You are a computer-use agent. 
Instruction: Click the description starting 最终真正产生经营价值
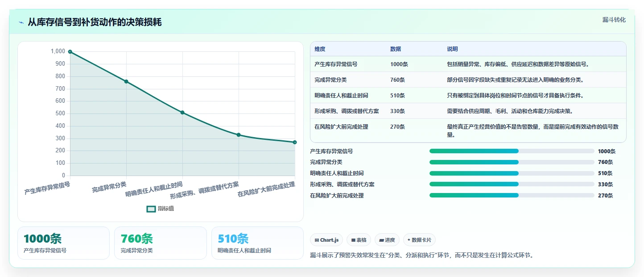click(533, 130)
